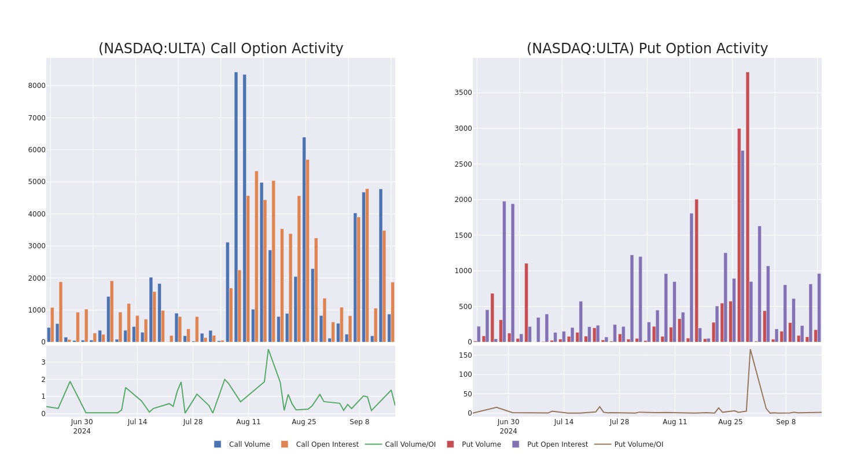Select the 'Put Open Interest' legend label
The width and height of the screenshot is (868, 463).
click(x=557, y=444)
